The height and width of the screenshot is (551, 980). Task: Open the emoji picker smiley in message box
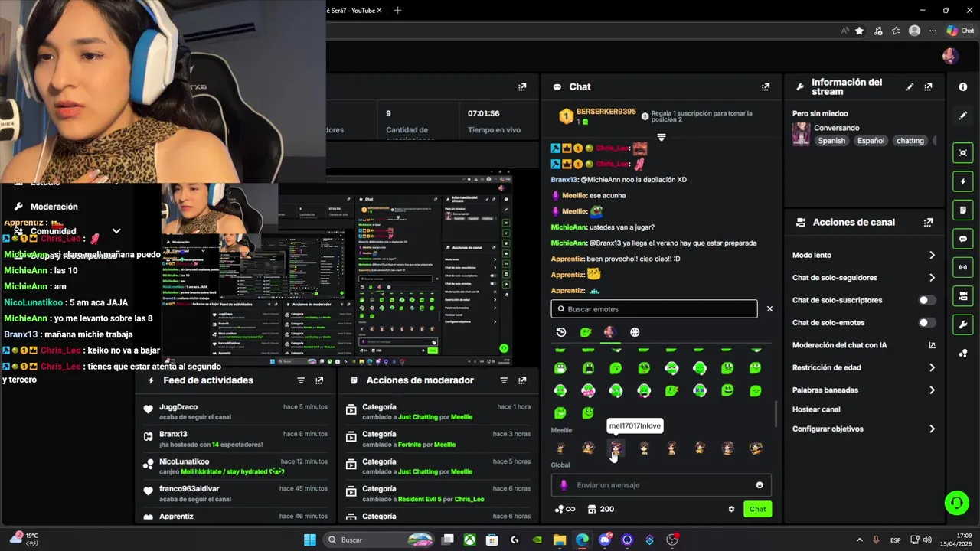759,485
